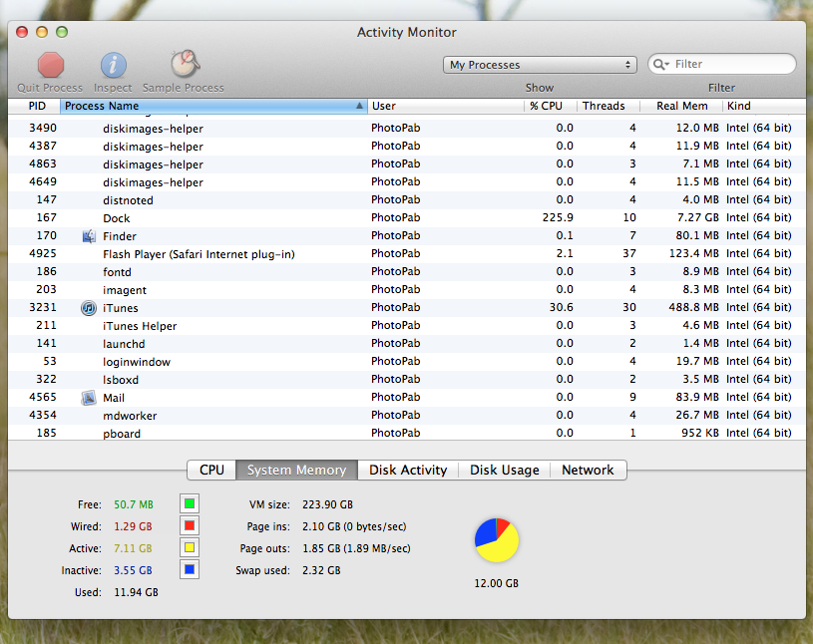Select diskimages-helper row with PID 4863
Viewport: 813px width, 644px height.
pyautogui.click(x=407, y=164)
